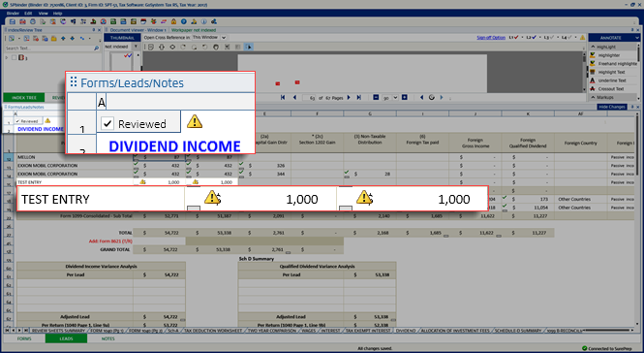
Task: Open the Help menu
Action: tap(57, 14)
